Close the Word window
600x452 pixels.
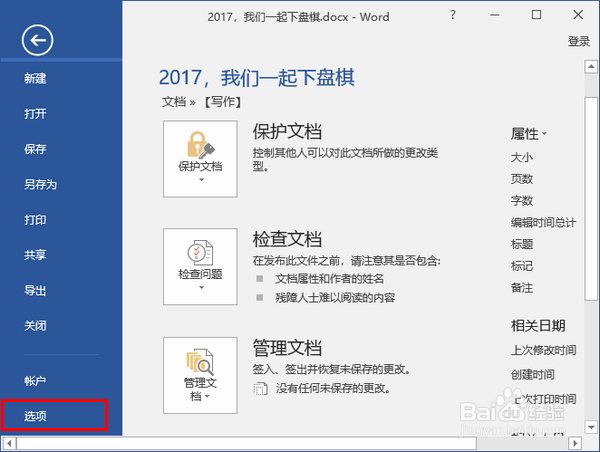click(x=578, y=15)
